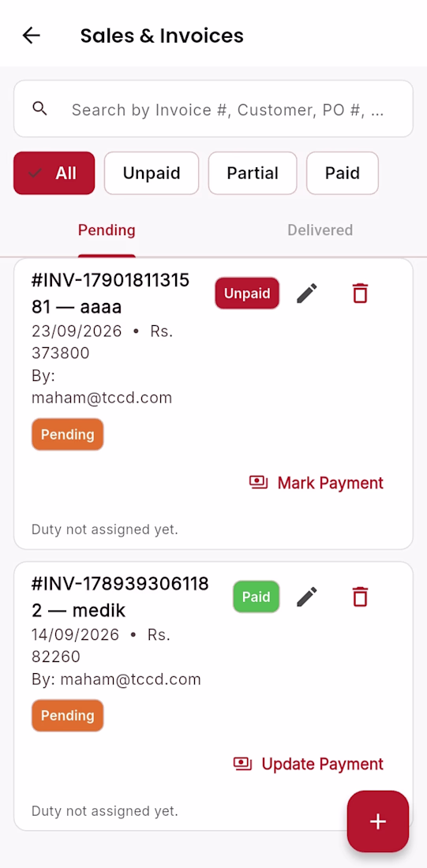Switch to the Delivered tab
The height and width of the screenshot is (868, 427).
[x=320, y=230]
